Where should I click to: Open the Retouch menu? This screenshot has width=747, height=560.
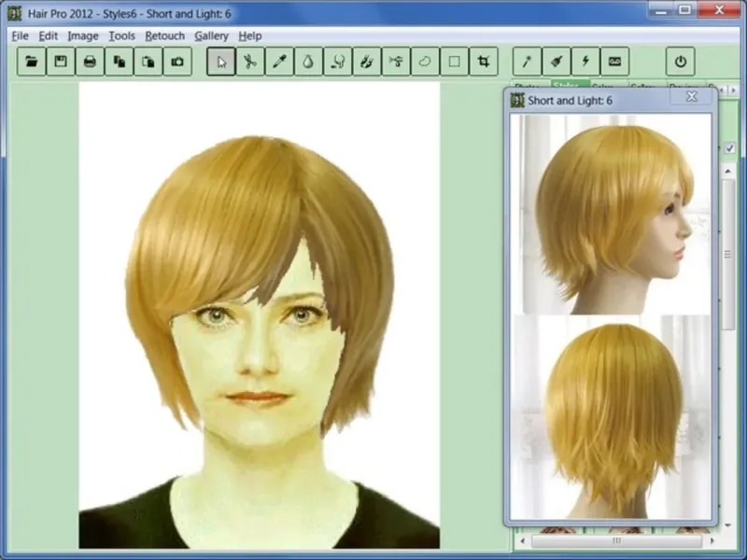coord(165,35)
